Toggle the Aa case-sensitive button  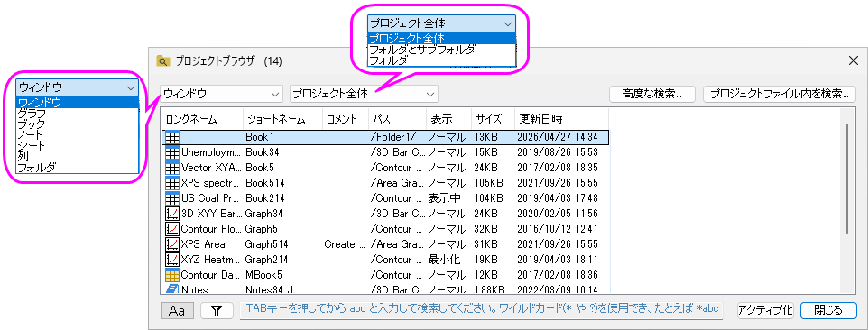[x=177, y=311]
